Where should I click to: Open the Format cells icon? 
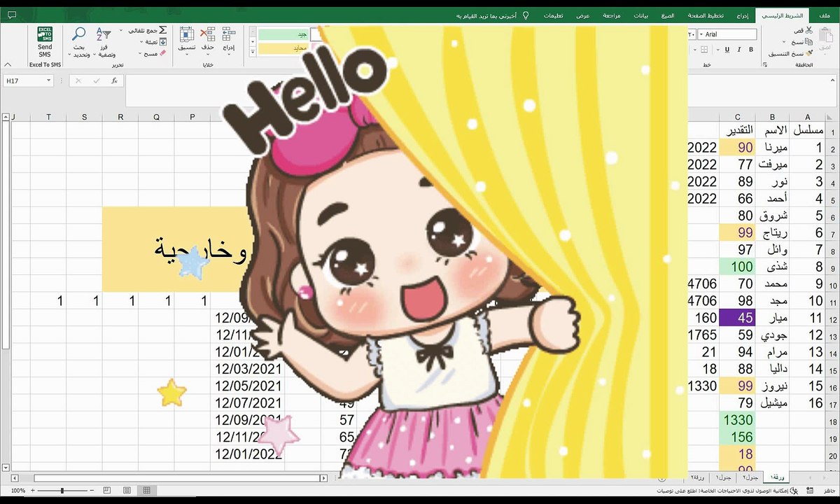[x=186, y=34]
